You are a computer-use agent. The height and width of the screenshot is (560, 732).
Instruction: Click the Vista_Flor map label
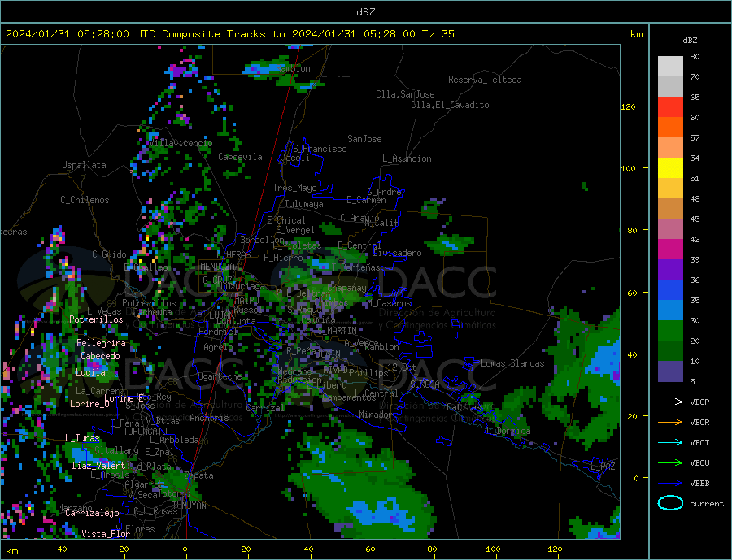click(x=106, y=534)
